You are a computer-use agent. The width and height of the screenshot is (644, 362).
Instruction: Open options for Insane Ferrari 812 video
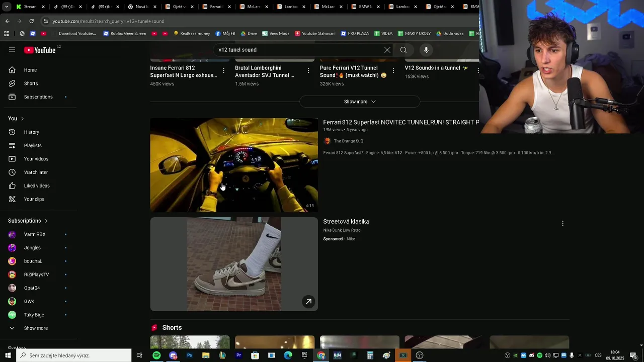click(x=224, y=70)
